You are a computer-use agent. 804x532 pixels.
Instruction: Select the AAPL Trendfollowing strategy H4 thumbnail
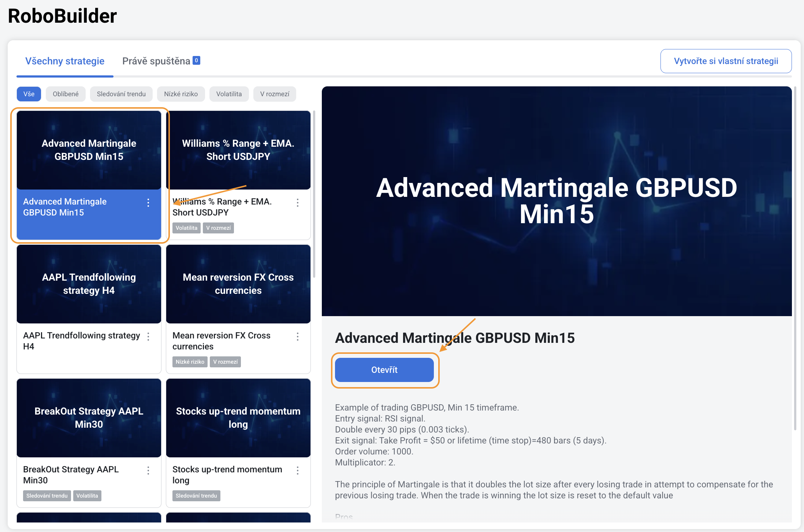click(x=89, y=284)
